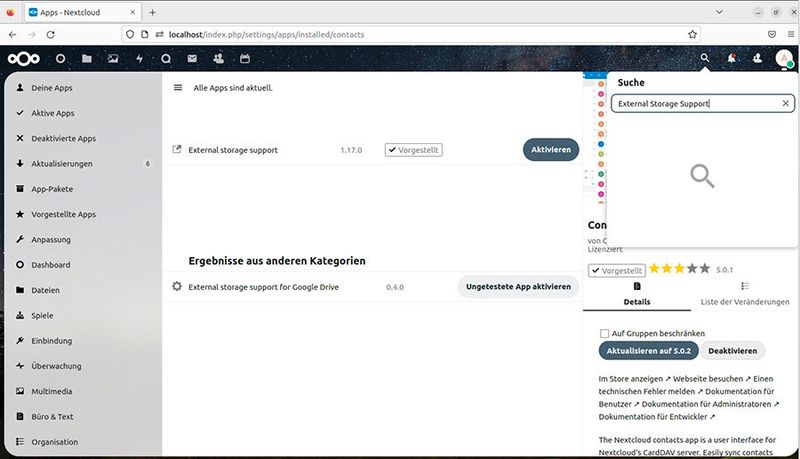Open Deine Apps in sidebar
Screen dimensions: 800x459
pos(84,88)
